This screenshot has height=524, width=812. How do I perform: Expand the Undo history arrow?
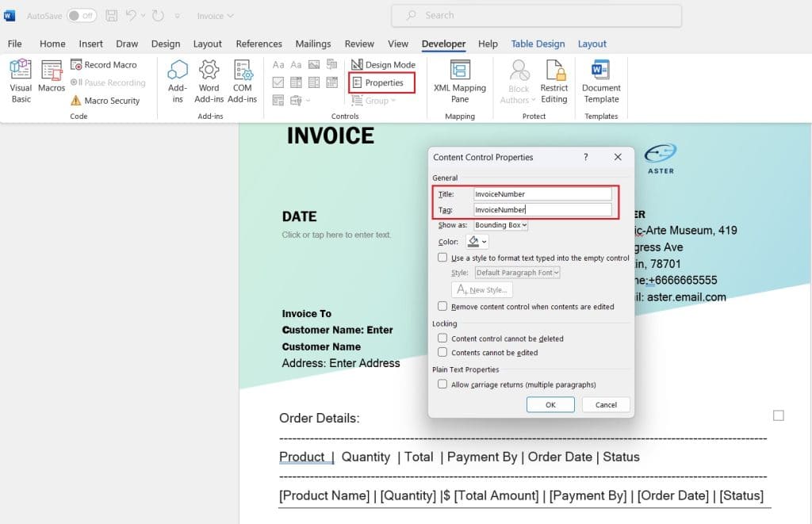pyautogui.click(x=143, y=16)
